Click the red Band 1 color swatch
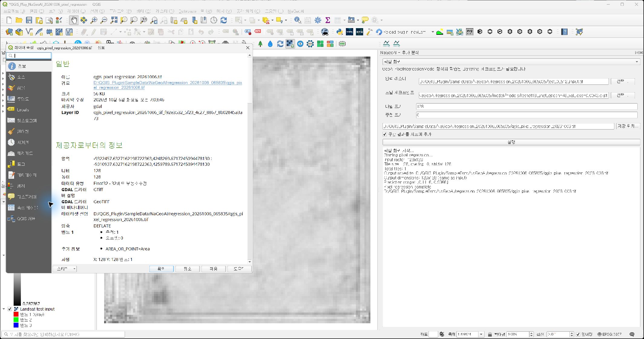The image size is (644, 339). pyautogui.click(x=16, y=315)
